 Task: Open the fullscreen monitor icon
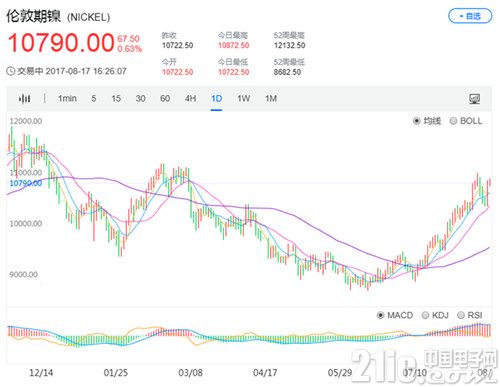[x=474, y=99]
